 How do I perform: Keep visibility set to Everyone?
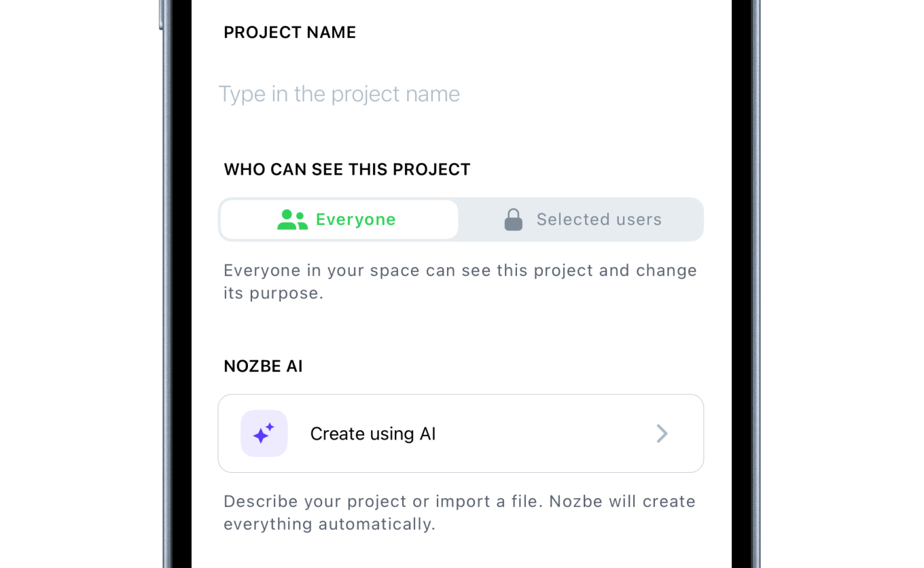tap(338, 219)
